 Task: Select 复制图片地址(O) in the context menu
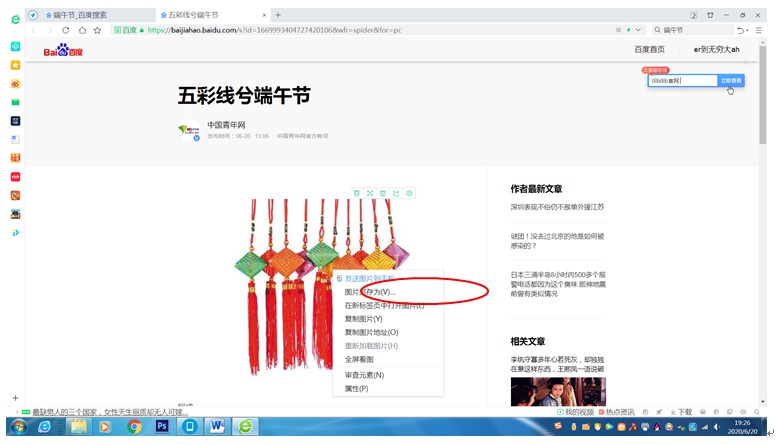[x=371, y=332]
